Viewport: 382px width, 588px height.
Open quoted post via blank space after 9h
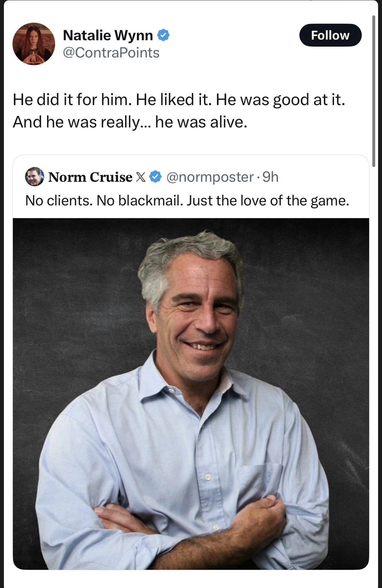point(323,177)
